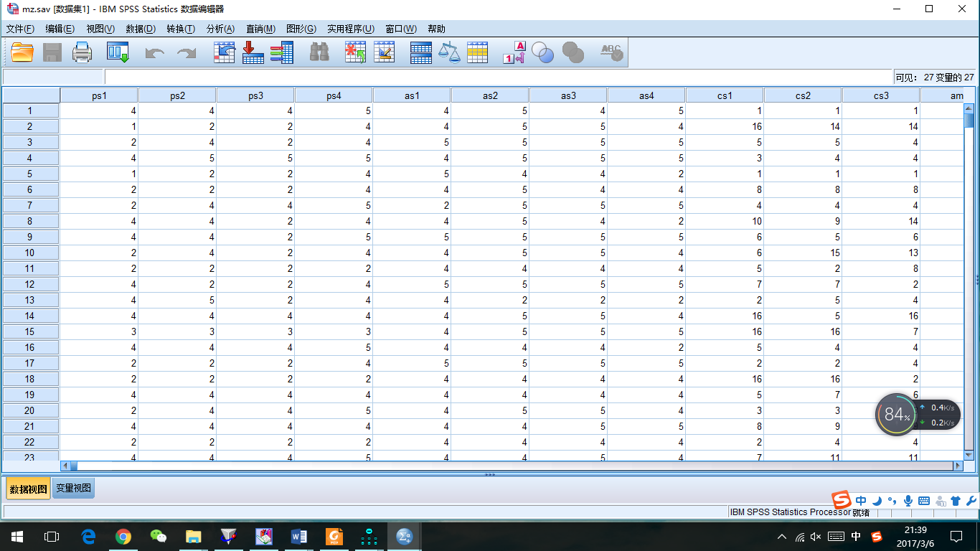Open the Split file tool
This screenshot has height=551, width=980.
[421, 52]
